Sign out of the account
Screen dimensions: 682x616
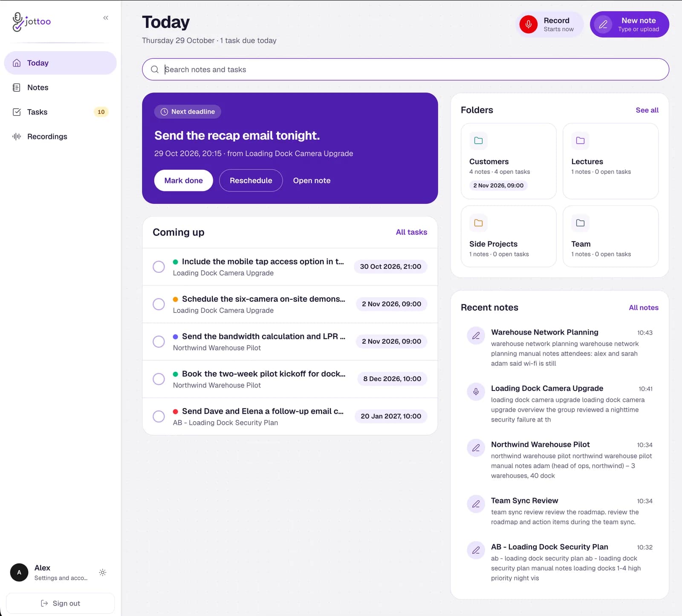coord(60,603)
